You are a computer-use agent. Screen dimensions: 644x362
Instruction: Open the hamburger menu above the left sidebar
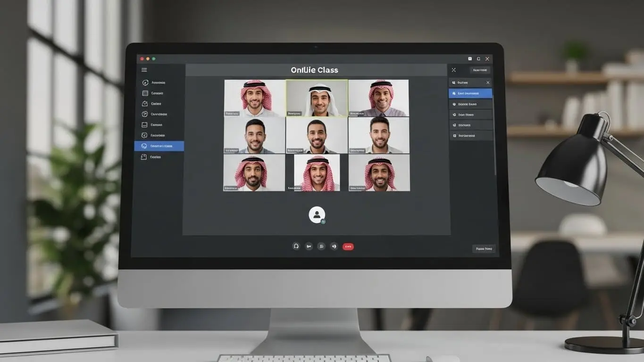144,70
